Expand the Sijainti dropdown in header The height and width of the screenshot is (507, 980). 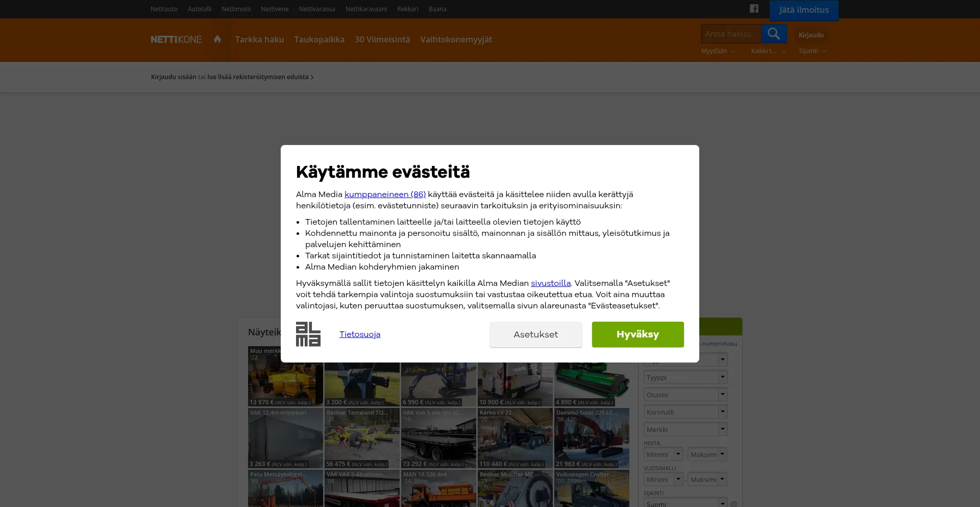(x=812, y=51)
